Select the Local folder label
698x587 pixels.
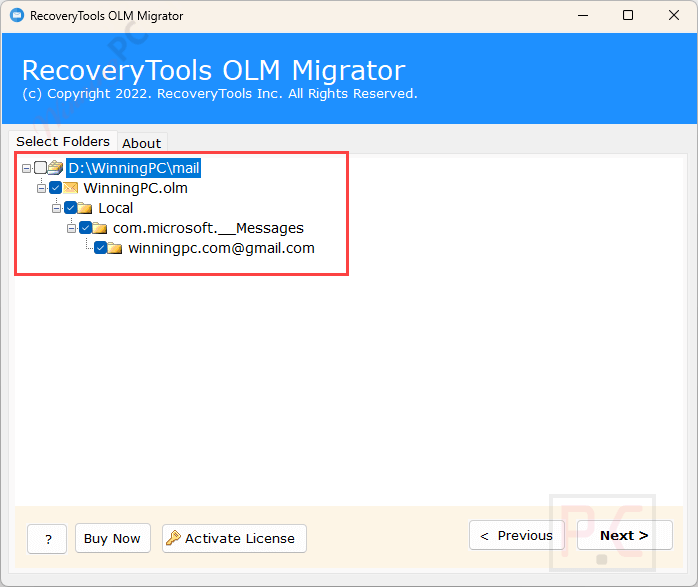pos(116,208)
